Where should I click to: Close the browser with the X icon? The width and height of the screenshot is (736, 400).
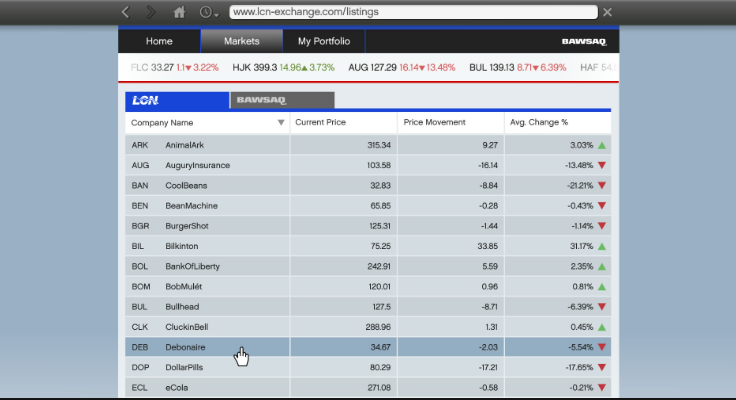[x=607, y=12]
